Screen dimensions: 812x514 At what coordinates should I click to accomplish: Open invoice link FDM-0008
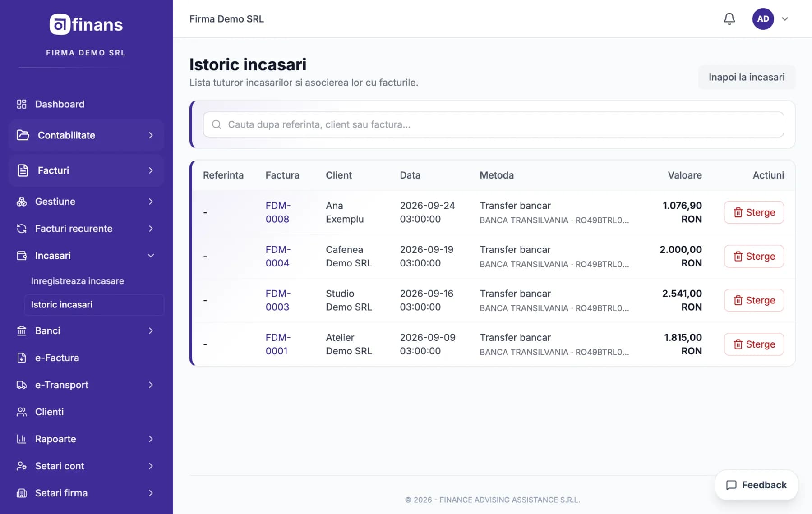[278, 212]
